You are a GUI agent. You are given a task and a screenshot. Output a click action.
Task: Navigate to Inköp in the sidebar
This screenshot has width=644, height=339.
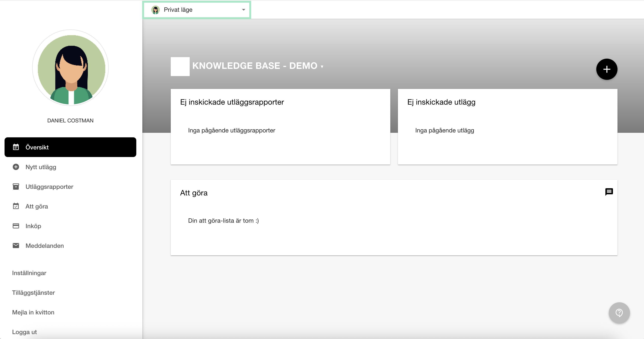70,226
